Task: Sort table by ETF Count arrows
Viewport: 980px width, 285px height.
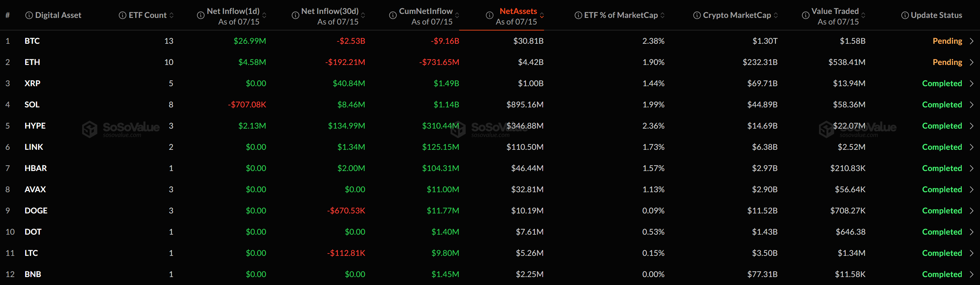Action: [172, 15]
